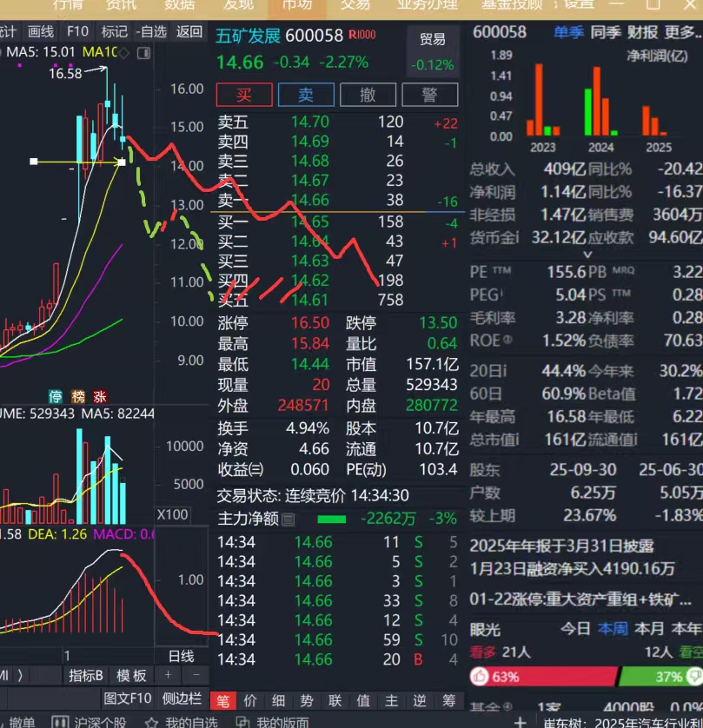Select 本月 in the 眼光 section
Image resolution: width=703 pixels, height=728 pixels.
coord(650,629)
